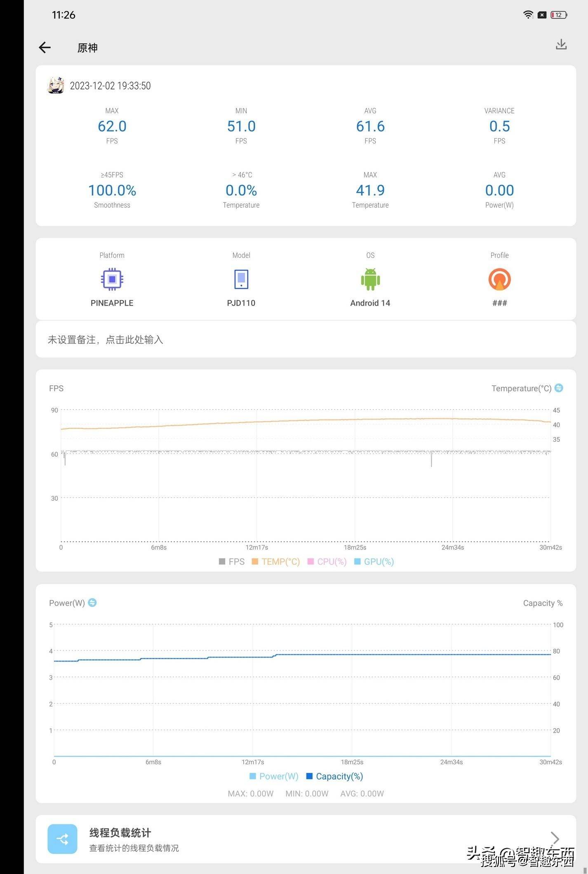Switch the Temperature axis swap button
The height and width of the screenshot is (874, 588).
[559, 388]
